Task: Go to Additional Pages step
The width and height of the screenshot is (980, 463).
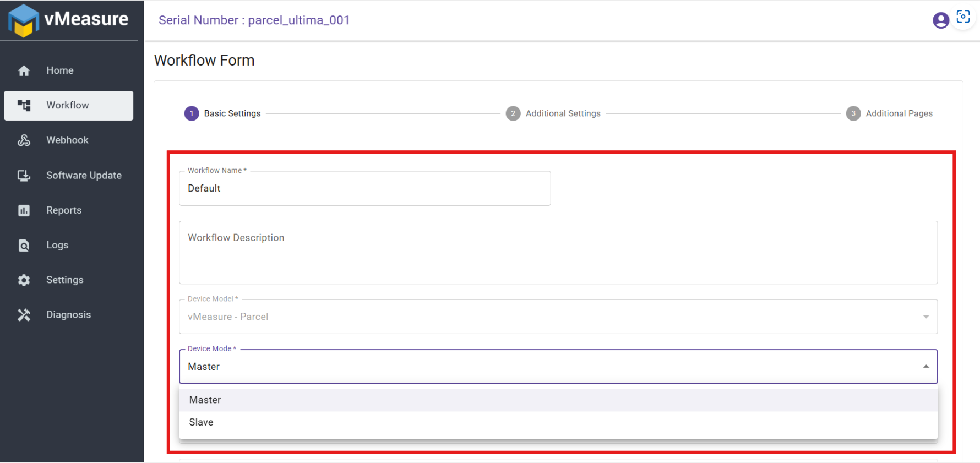Action: pos(899,113)
